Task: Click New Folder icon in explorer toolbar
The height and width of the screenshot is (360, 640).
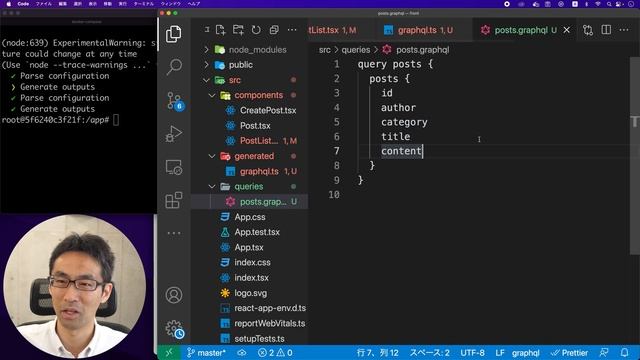Action: [x=238, y=30]
